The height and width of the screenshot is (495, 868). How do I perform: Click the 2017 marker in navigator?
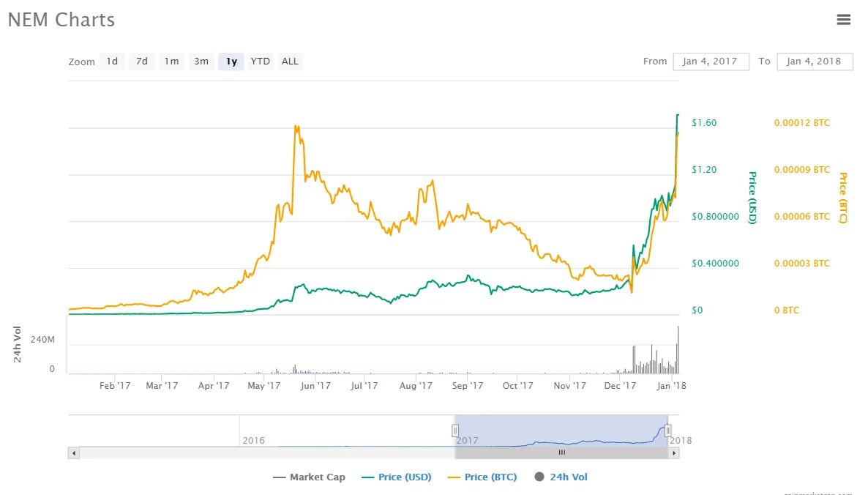467,441
